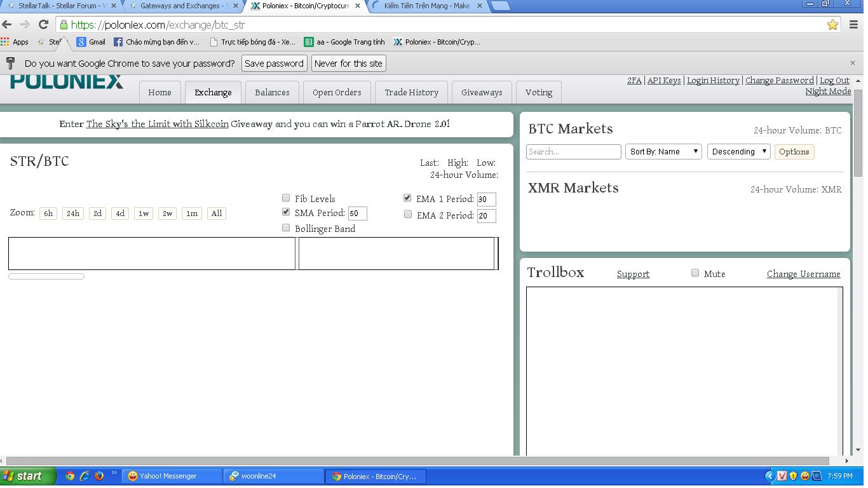Image resolution: width=868 pixels, height=488 pixels.
Task: Click the horizontal page scrollbar
Action: 417,461
